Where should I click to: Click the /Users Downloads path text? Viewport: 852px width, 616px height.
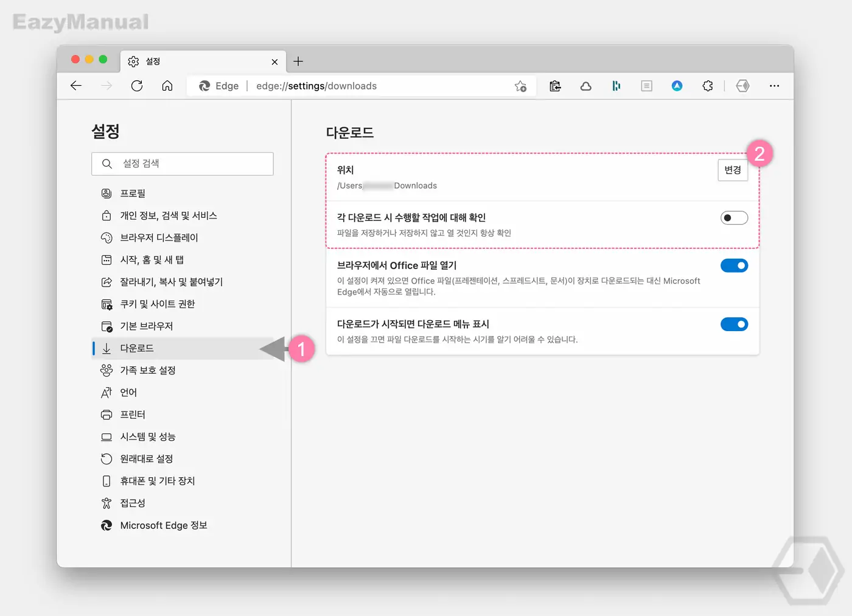click(x=387, y=186)
